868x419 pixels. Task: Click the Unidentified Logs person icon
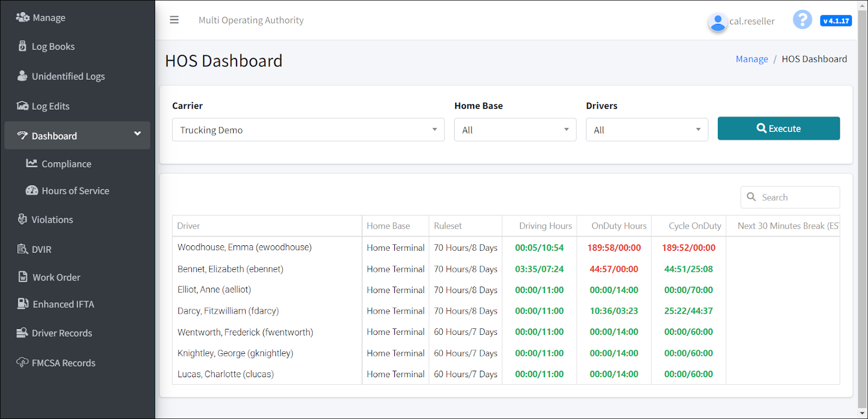22,76
